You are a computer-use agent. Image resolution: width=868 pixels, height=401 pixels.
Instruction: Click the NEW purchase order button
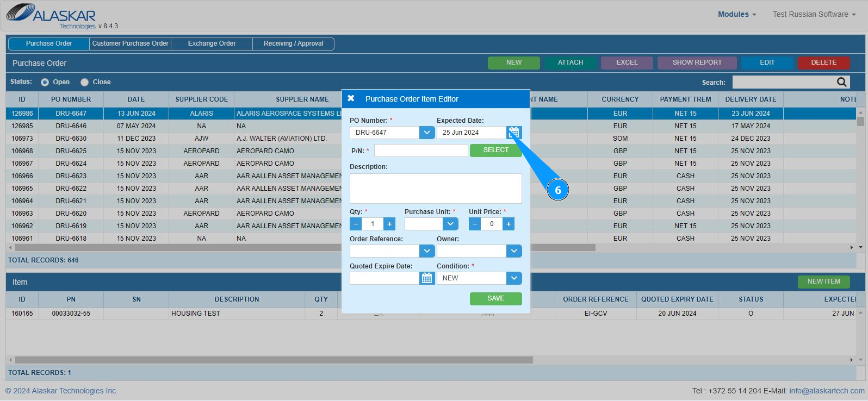click(x=514, y=62)
